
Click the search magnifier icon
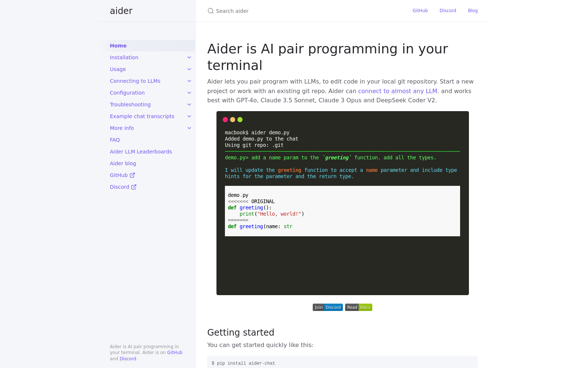pyautogui.click(x=211, y=11)
